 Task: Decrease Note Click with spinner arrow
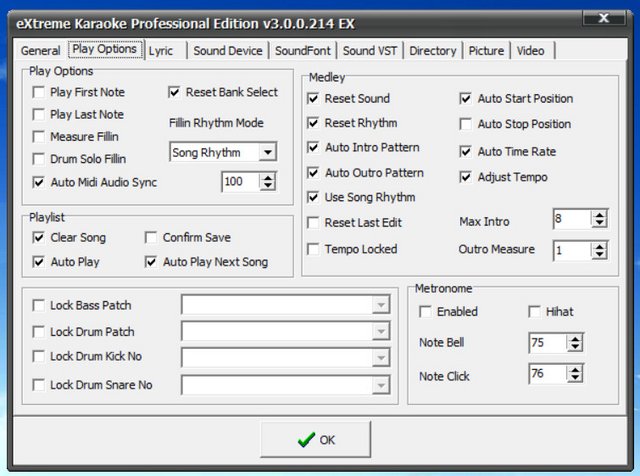click(575, 378)
